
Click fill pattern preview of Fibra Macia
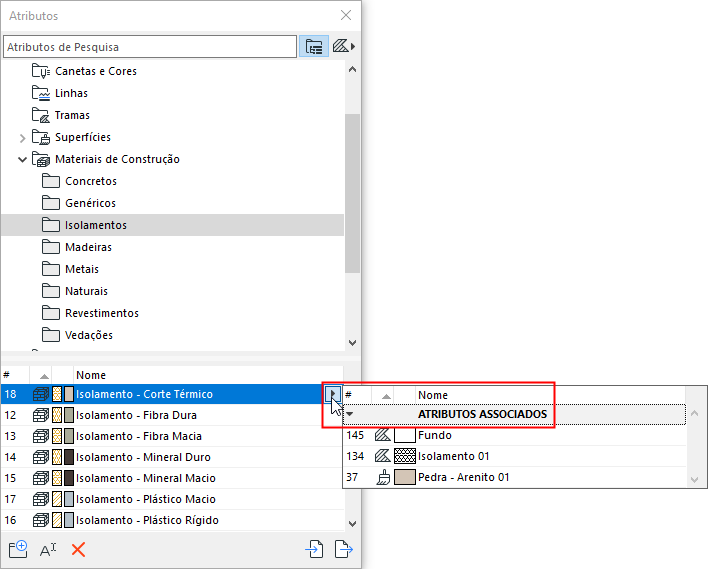tap(57, 436)
